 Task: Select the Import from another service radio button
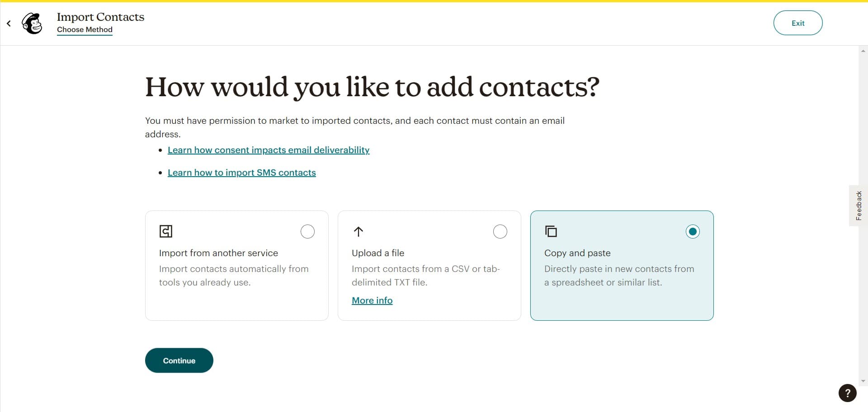tap(307, 231)
